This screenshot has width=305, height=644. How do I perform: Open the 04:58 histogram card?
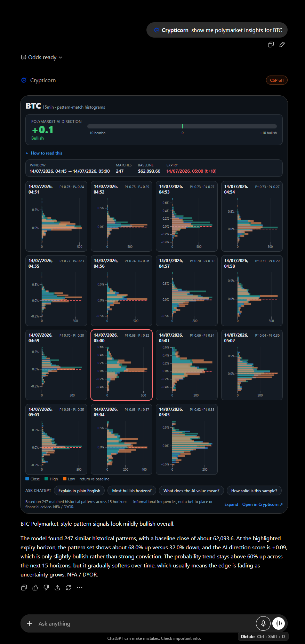tap(252, 291)
